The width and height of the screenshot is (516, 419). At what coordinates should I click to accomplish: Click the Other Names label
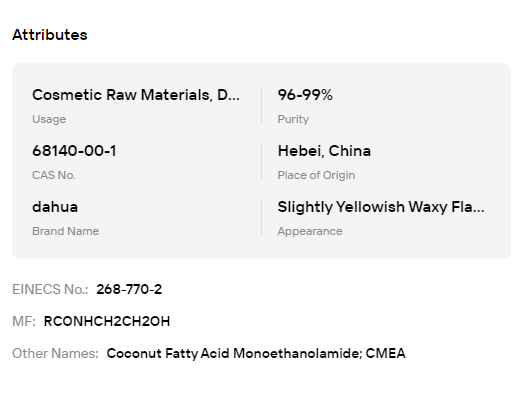coord(55,353)
